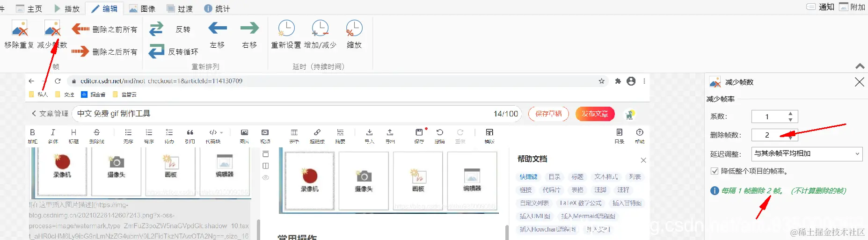Decrease the 系数 value with down arrow

click(790, 120)
